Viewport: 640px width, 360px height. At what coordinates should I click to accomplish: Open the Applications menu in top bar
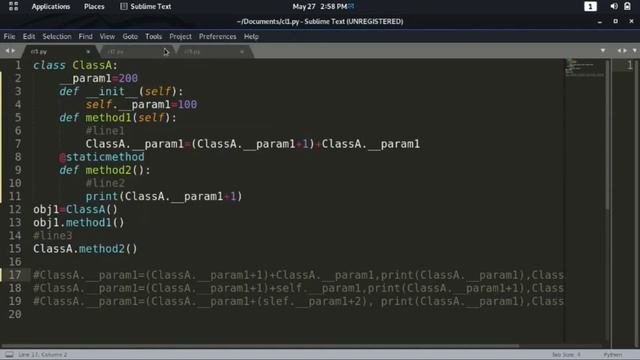point(51,7)
